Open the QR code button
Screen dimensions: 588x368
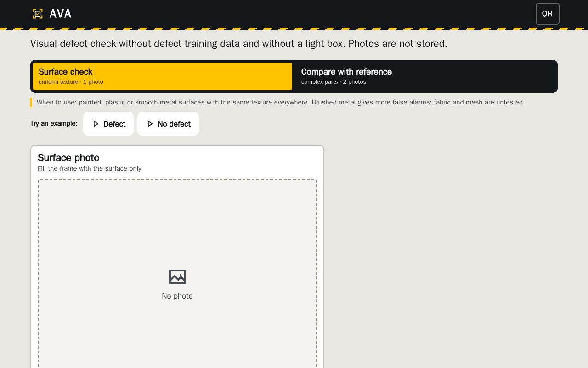(x=547, y=14)
